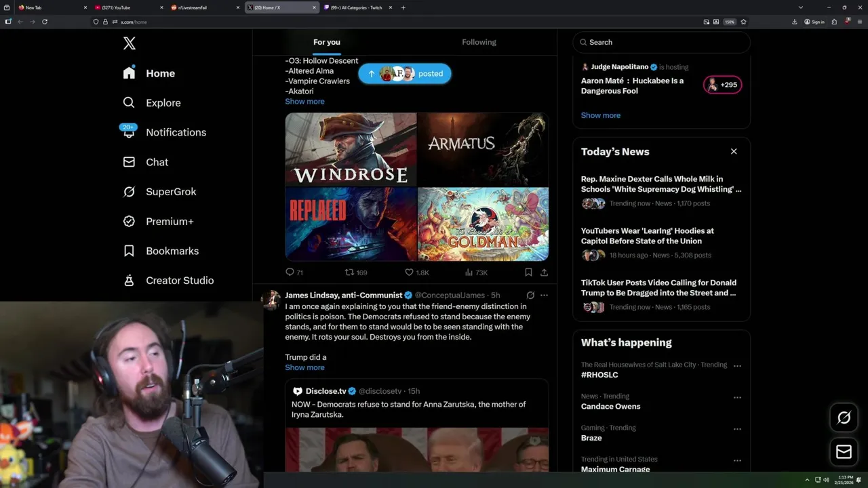Open James Lindsay's avatar
Viewport: 868px width, 488px height.
pos(271,300)
